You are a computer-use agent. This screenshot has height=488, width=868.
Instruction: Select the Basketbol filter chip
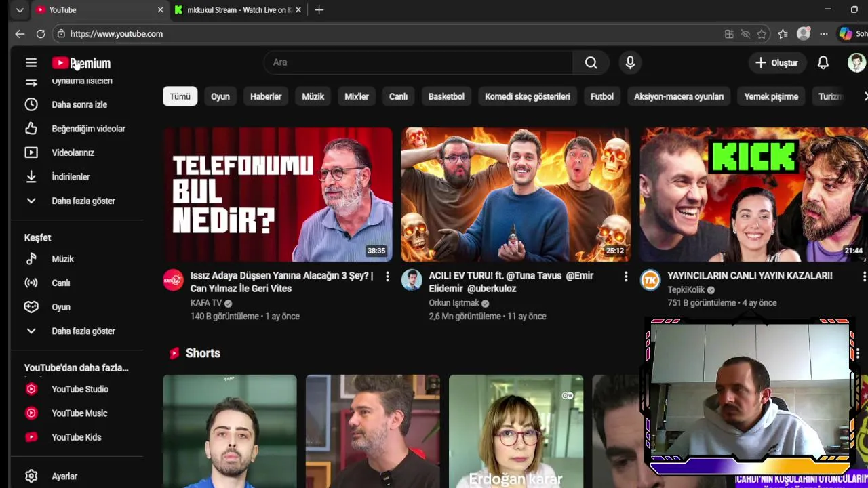click(x=446, y=96)
